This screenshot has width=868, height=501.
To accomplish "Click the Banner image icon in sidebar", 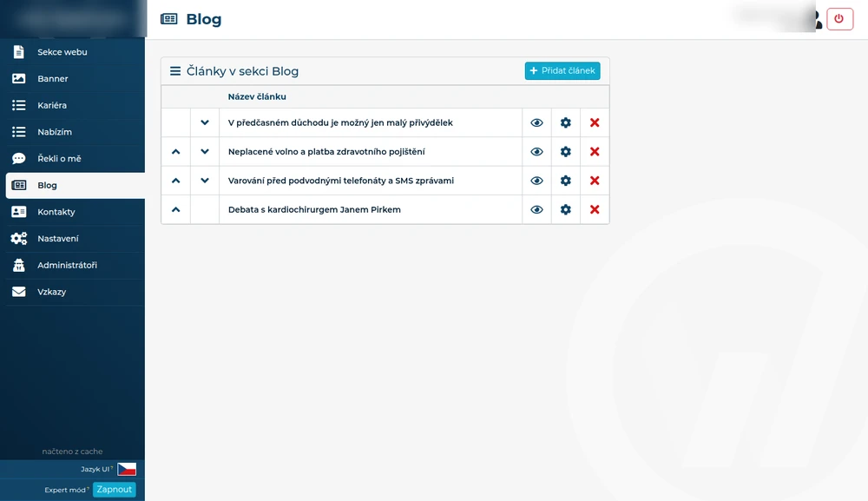I will (19, 79).
